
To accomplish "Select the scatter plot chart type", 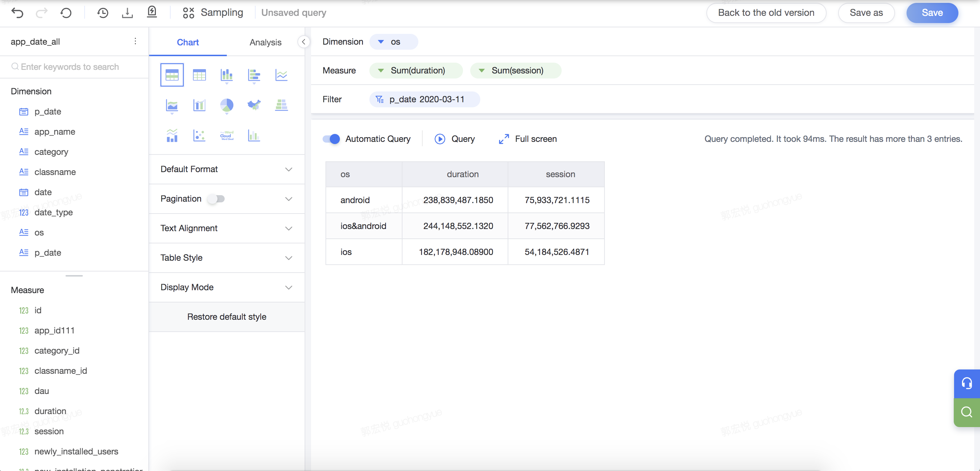I will 199,135.
